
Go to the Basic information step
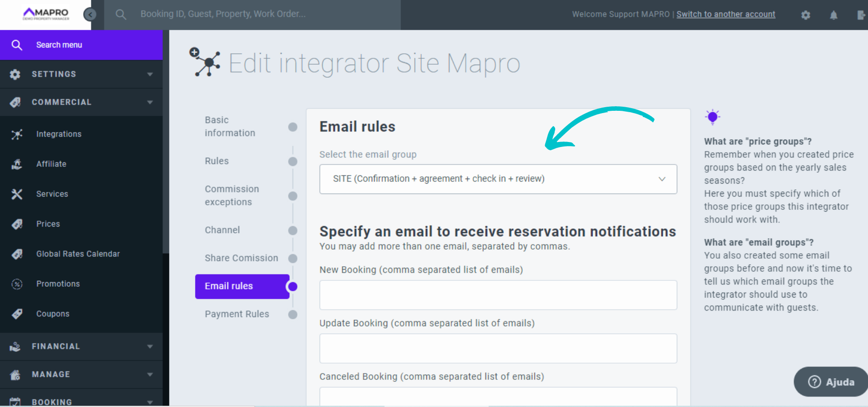coord(230,126)
